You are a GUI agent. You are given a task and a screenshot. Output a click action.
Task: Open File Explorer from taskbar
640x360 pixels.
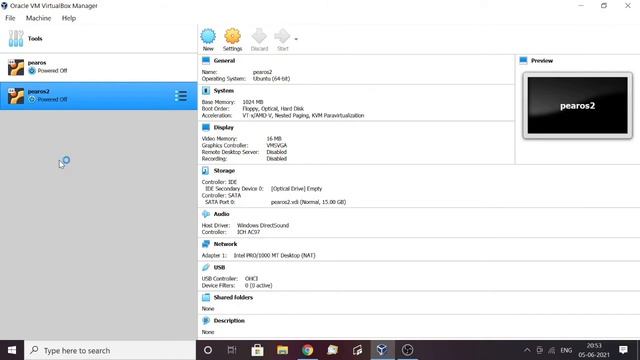pos(282,350)
